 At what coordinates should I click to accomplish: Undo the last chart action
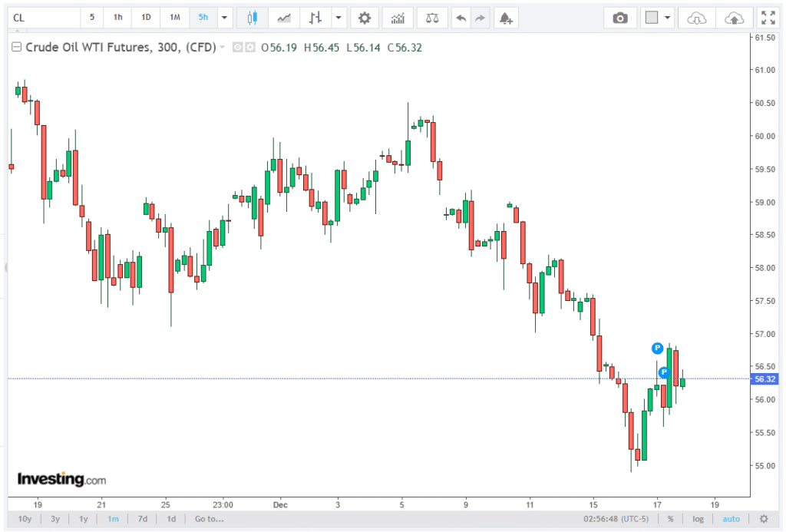coord(460,17)
